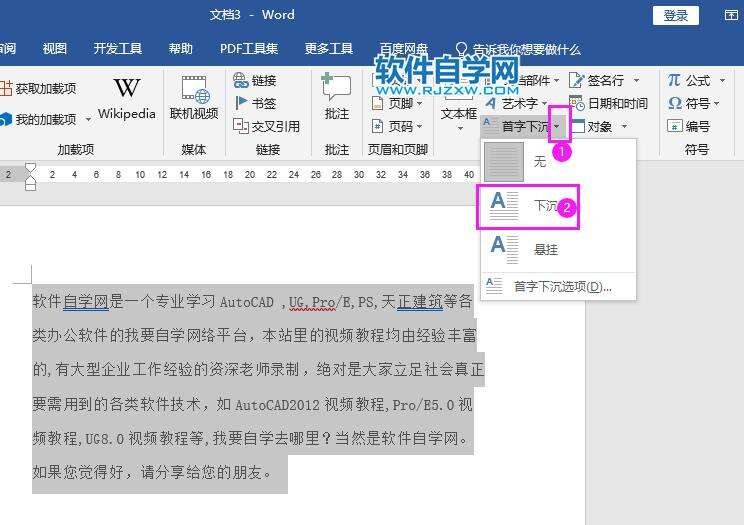Viewport: 744px width, 525px height.
Task: Switch to the 视图 (View) tab
Action: (x=55, y=48)
